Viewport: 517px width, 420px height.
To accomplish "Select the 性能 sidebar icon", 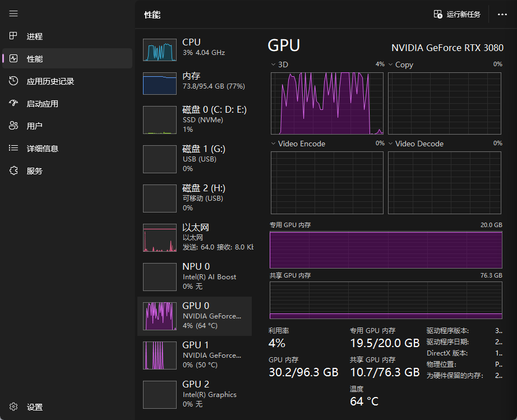I will [13, 59].
